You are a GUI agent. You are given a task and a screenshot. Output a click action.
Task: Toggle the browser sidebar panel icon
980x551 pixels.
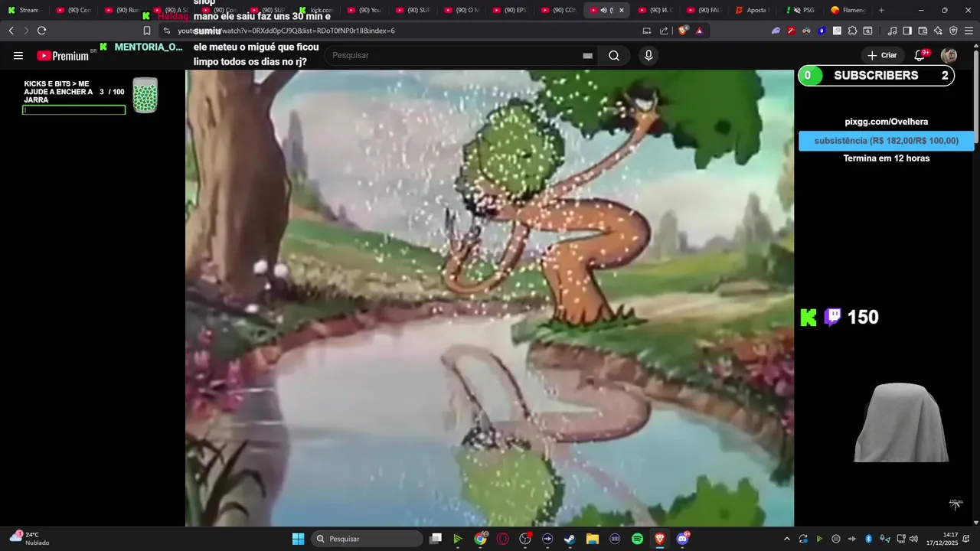pyautogui.click(x=907, y=31)
